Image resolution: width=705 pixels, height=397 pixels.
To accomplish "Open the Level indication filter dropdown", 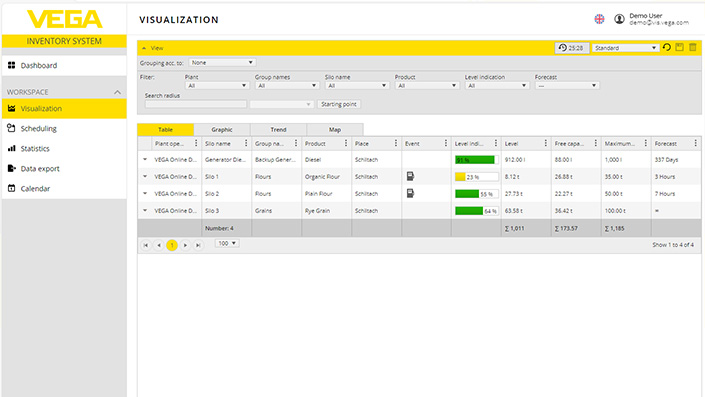I will [497, 85].
